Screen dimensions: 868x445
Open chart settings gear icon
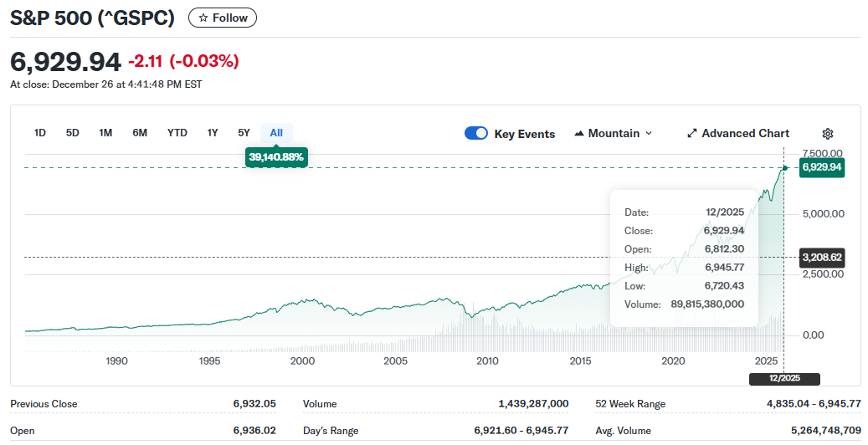pos(827,134)
